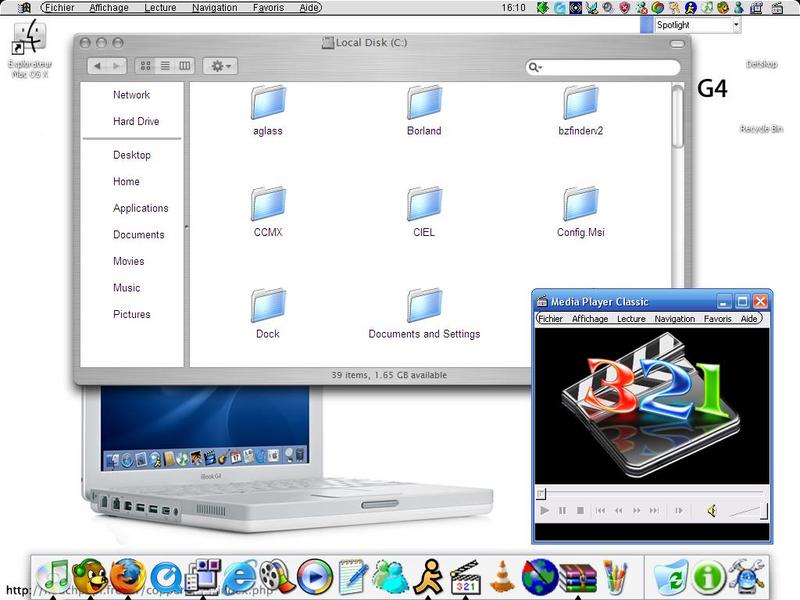Viewport: 800px width, 600px height.
Task: Open the Explorateur Mac OS X desktop shortcut
Action: [x=30, y=49]
